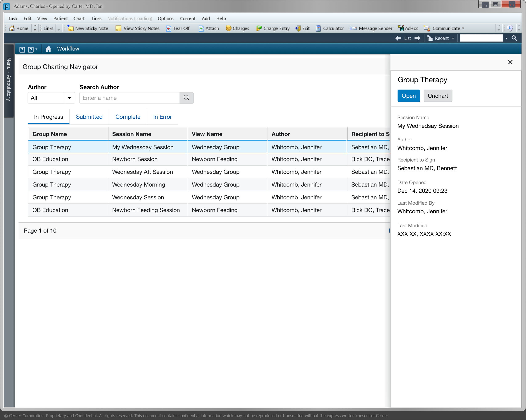This screenshot has width=526, height=420.
Task: Click the Open button for Group Therapy
Action: click(x=409, y=96)
